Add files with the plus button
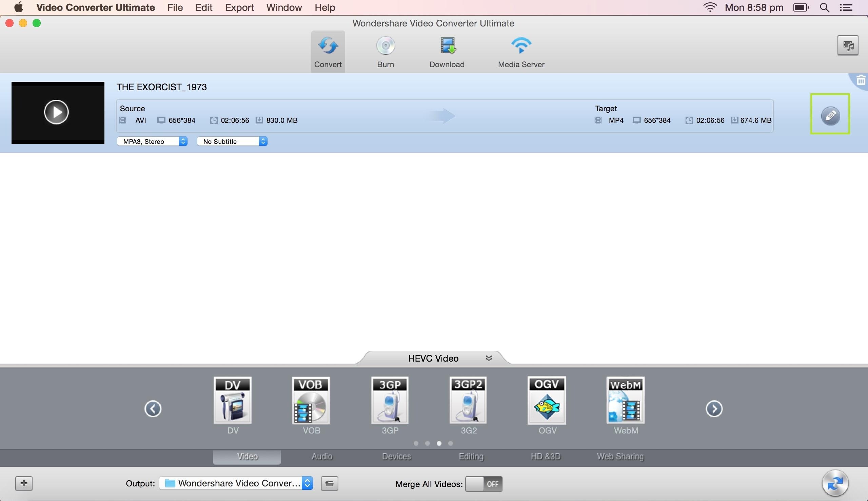This screenshot has height=501, width=868. point(24,483)
